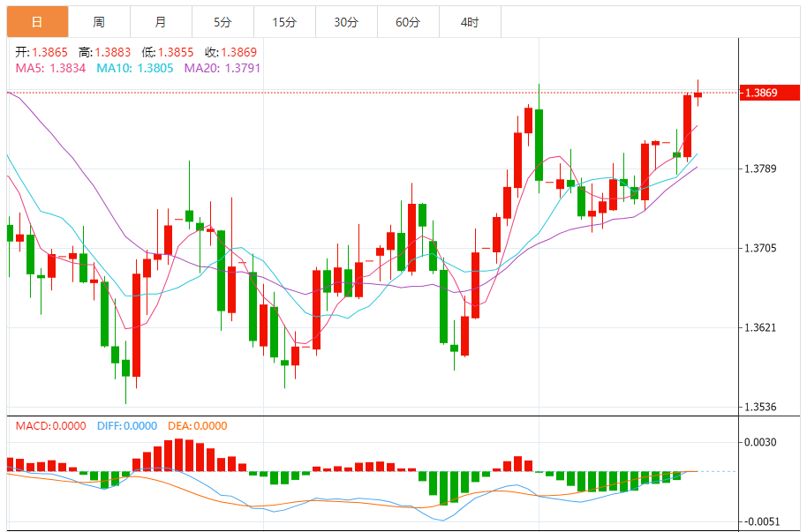Click the open price value 开:1.3865
Viewport: 807px width, 532px height.
41,52
